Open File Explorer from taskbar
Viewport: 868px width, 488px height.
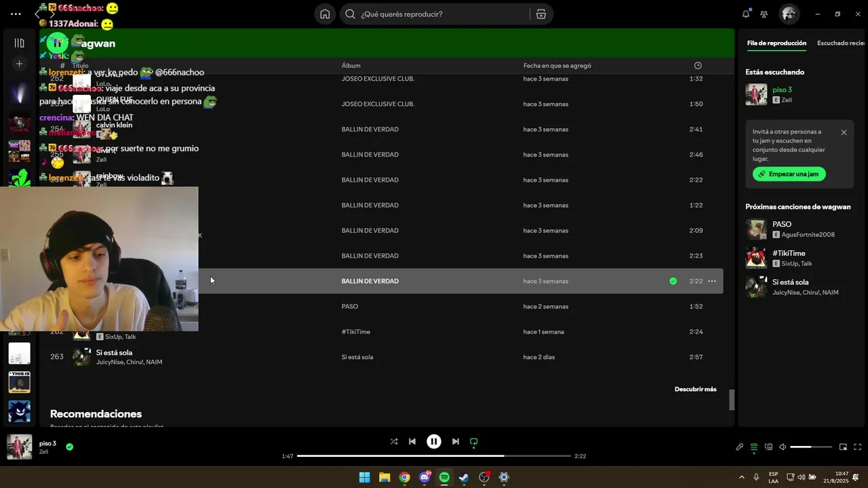384,477
